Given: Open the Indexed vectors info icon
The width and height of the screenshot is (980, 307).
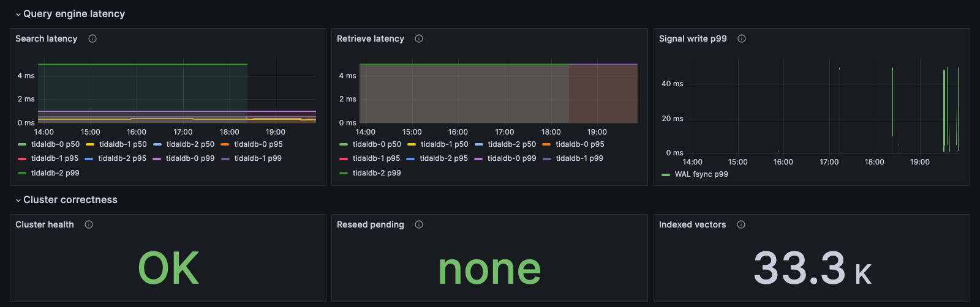Looking at the screenshot, I should pyautogui.click(x=741, y=224).
